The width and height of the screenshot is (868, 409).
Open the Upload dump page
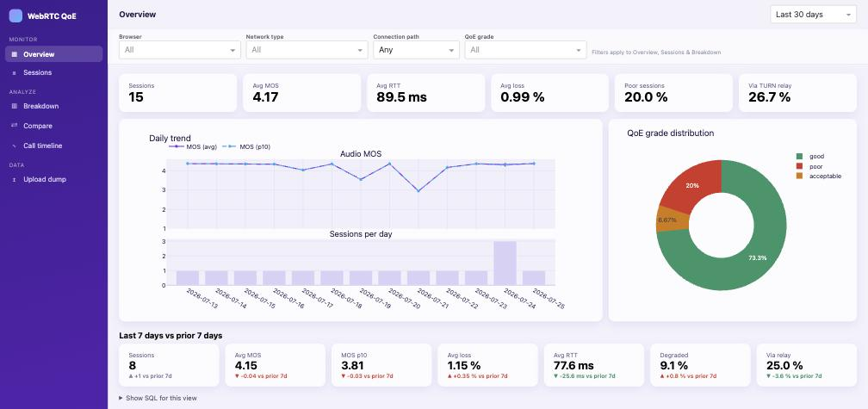pos(53,179)
